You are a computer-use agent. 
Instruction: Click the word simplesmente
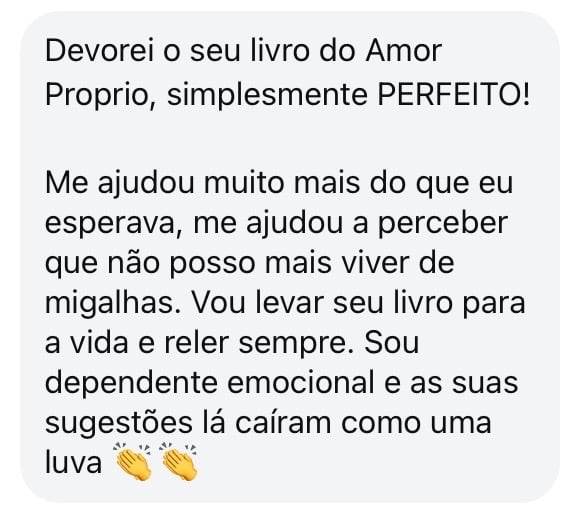coord(267,95)
